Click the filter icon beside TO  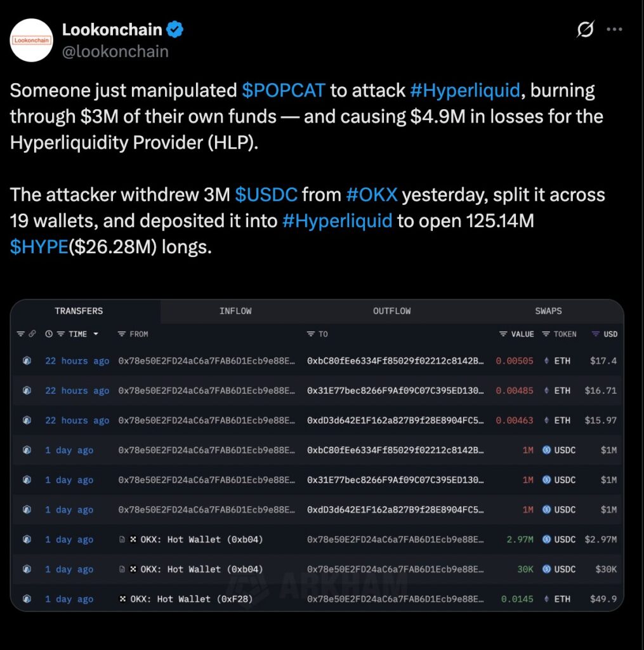tap(311, 334)
